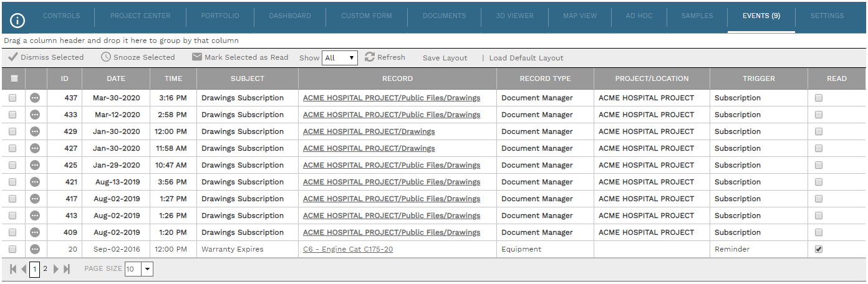Image resolution: width=868 pixels, height=284 pixels.
Task: Click the Refresh arrows icon
Action: [x=370, y=57]
